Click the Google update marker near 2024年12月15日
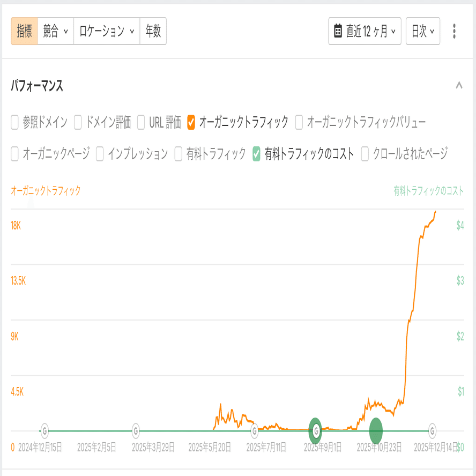Screen dimensions: 476x476 click(x=44, y=430)
